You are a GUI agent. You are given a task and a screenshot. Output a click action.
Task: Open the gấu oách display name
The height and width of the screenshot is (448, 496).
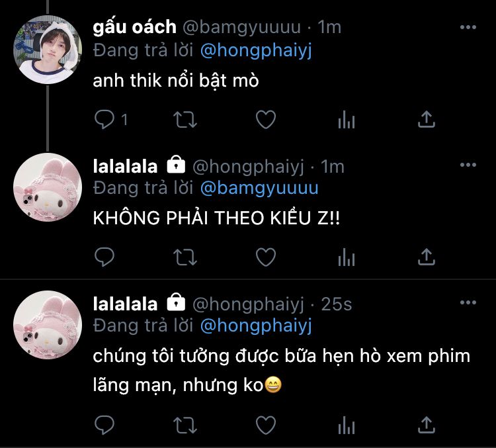pyautogui.click(x=134, y=27)
